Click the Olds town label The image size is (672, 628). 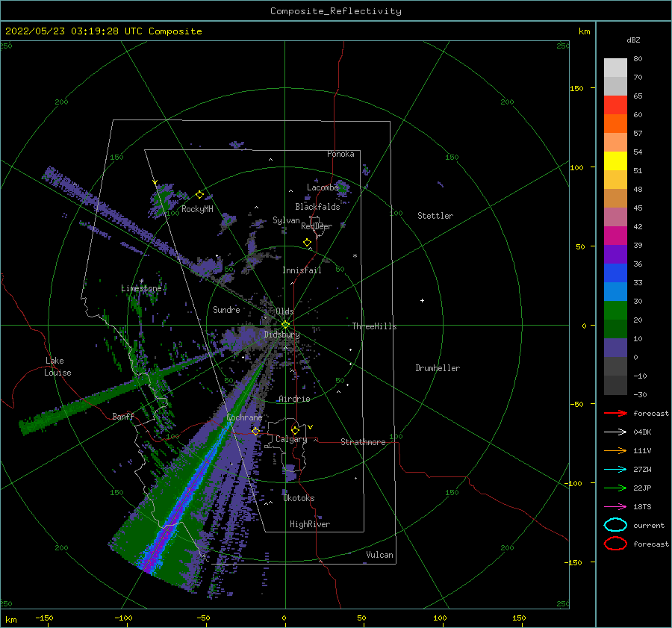pos(284,311)
